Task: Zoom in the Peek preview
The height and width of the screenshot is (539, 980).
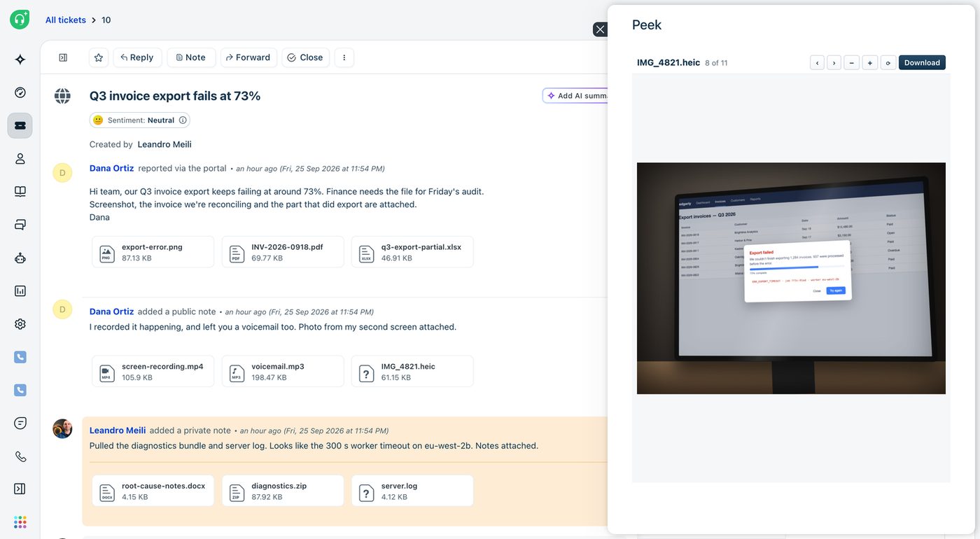Action: 870,63
